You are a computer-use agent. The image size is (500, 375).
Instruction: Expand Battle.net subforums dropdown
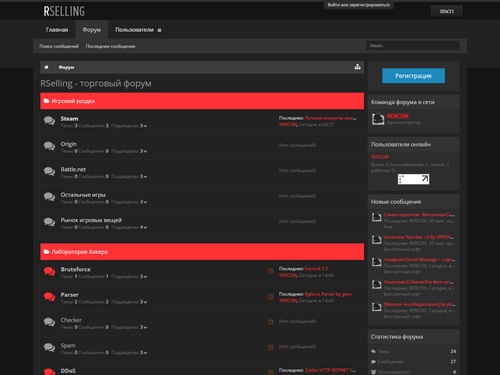point(144,176)
